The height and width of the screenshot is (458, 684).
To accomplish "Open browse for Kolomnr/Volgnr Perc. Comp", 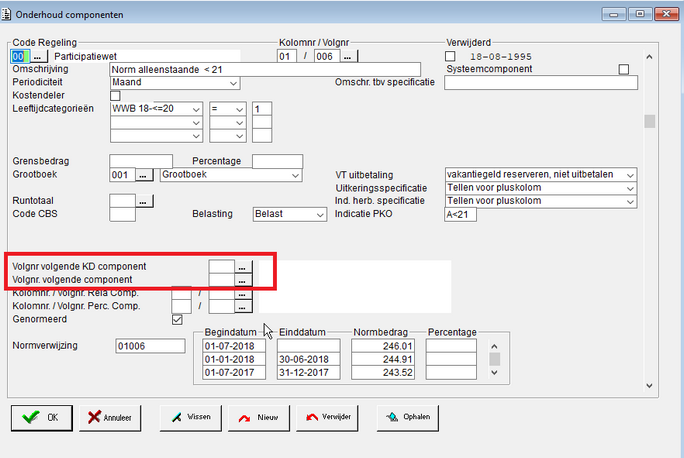I will (243, 307).
